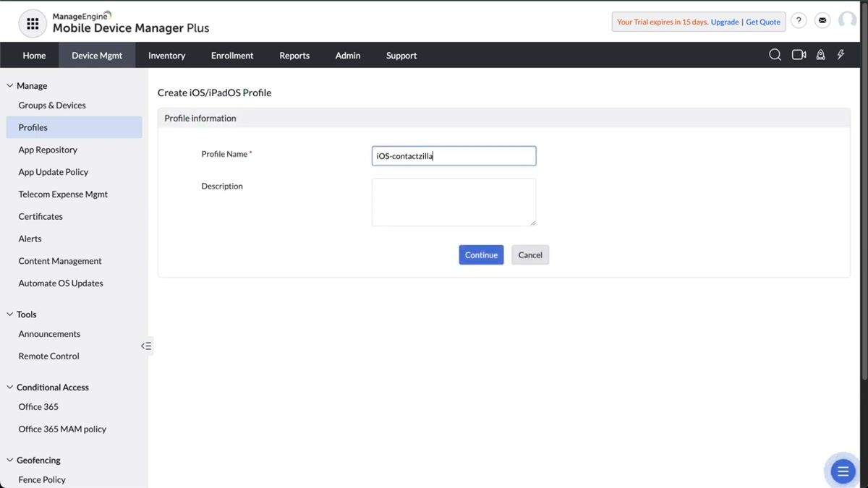The image size is (868, 488).
Task: Collapse the Manage section
Action: [10, 85]
